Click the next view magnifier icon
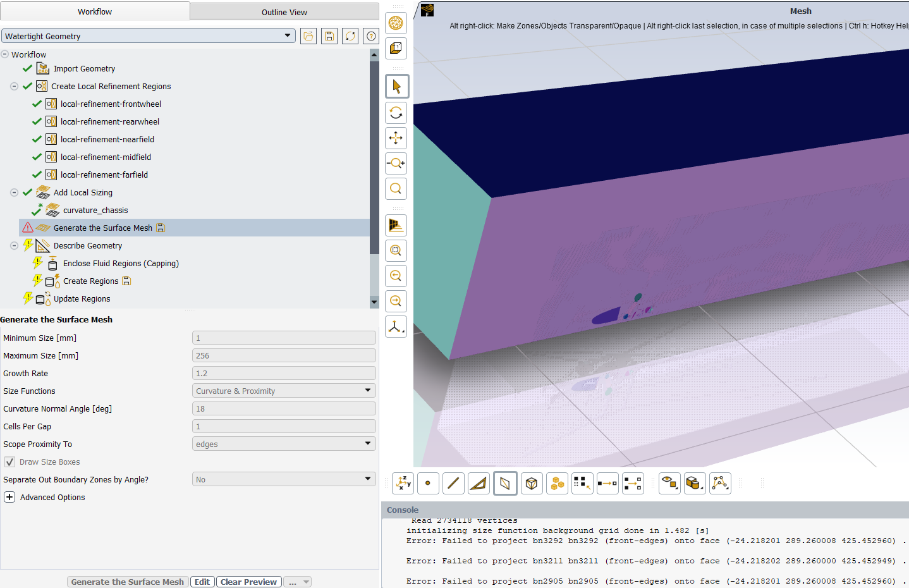 (396, 301)
